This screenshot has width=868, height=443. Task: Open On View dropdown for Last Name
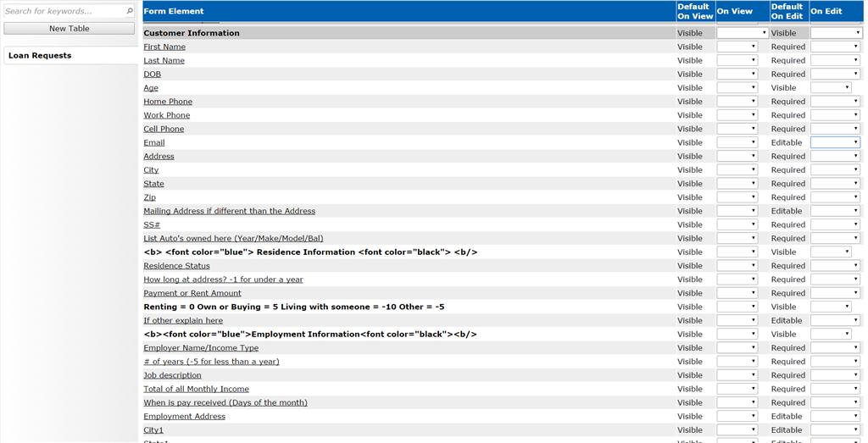tap(737, 61)
